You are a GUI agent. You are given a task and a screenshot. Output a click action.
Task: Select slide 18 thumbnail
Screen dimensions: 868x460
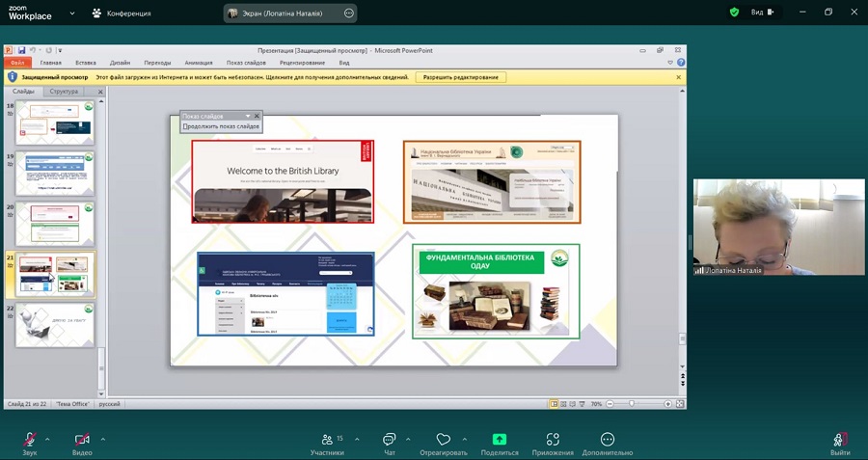(x=55, y=122)
